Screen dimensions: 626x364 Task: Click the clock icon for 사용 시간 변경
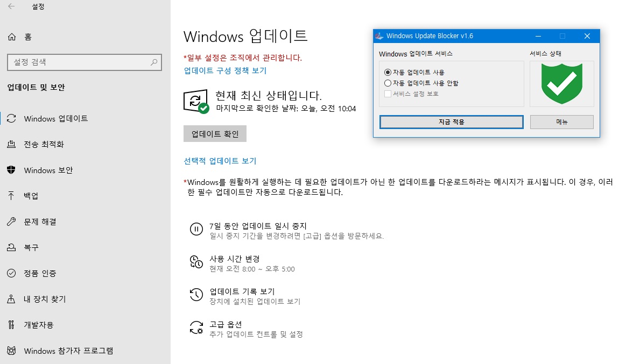click(x=196, y=262)
